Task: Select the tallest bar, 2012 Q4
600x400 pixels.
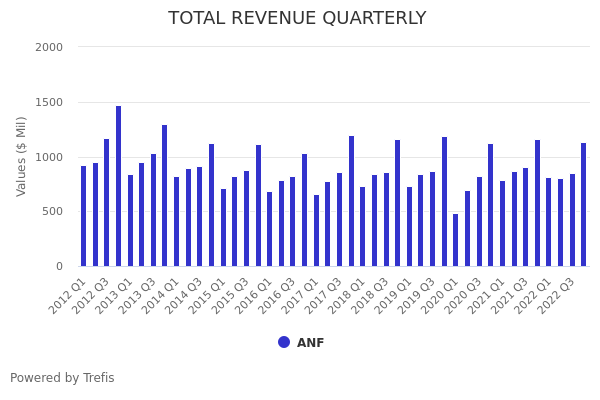Action: click(x=118, y=187)
